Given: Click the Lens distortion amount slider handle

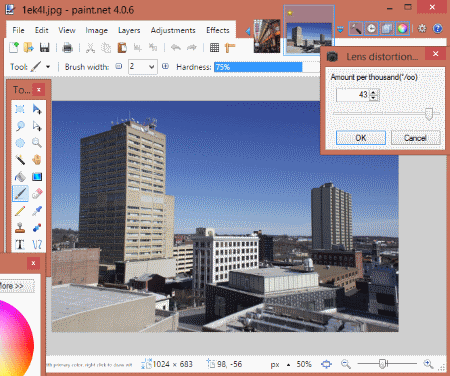Looking at the screenshot, I should pyautogui.click(x=429, y=114).
